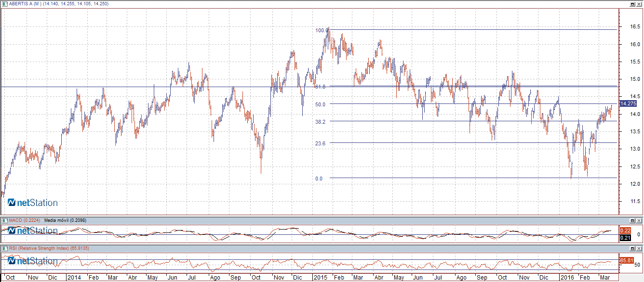Click the 65.81 RSI value tag
The height and width of the screenshot is (282, 644).
(626, 260)
